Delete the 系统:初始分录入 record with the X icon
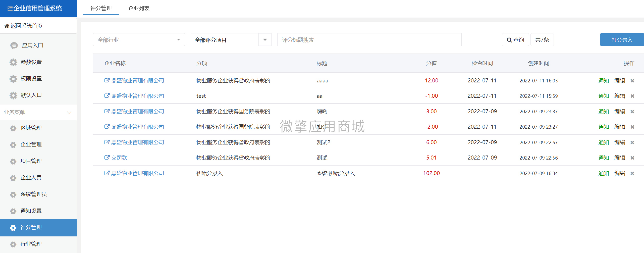 (632, 173)
